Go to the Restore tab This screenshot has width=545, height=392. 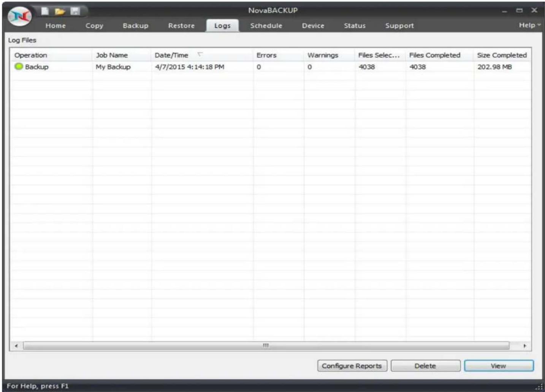pos(181,25)
